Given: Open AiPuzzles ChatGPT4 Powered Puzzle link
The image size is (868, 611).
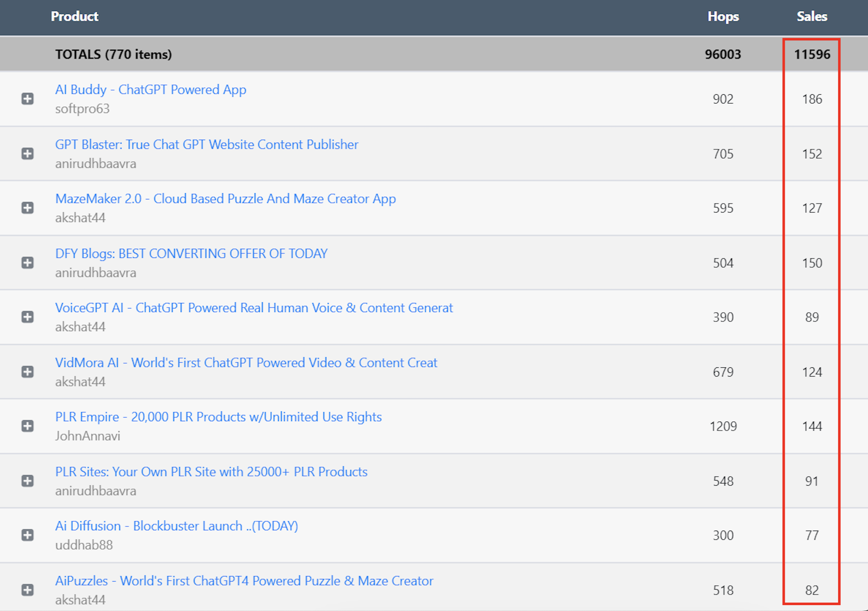Looking at the screenshot, I should pos(244,580).
